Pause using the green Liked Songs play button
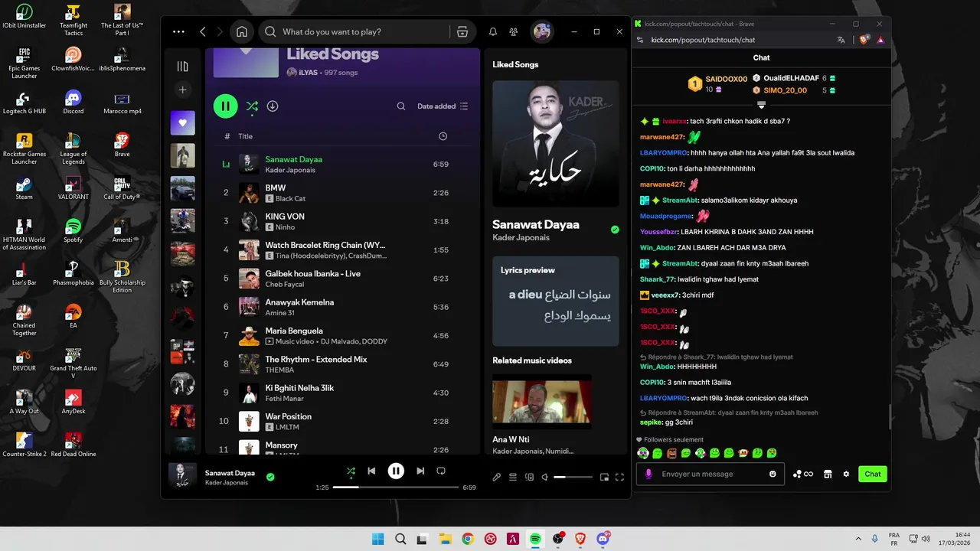 tap(225, 106)
